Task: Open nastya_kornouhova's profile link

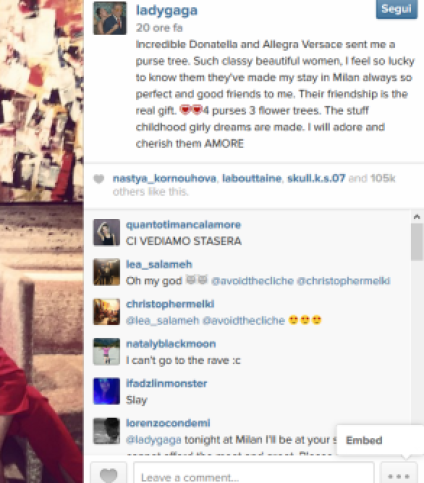Action: 164,178
